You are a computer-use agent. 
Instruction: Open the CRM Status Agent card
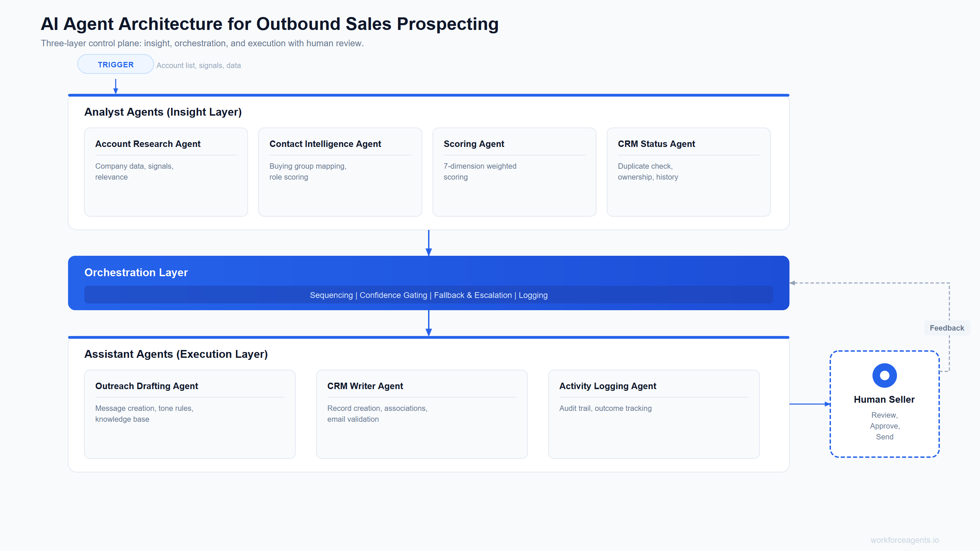688,172
